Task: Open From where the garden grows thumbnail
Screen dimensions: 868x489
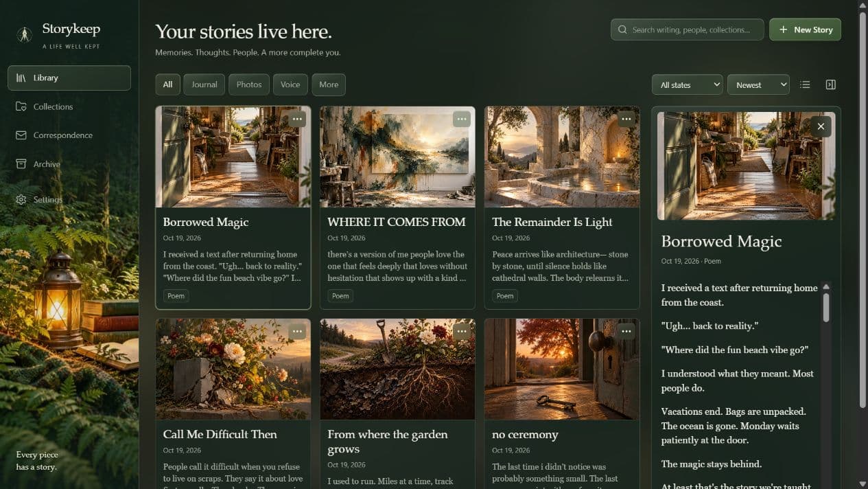Action: click(397, 369)
